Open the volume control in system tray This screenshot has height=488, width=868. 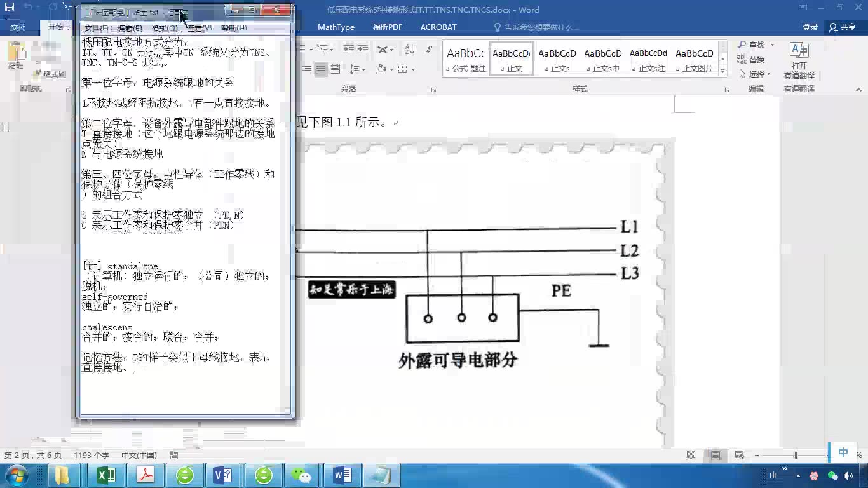848,475
